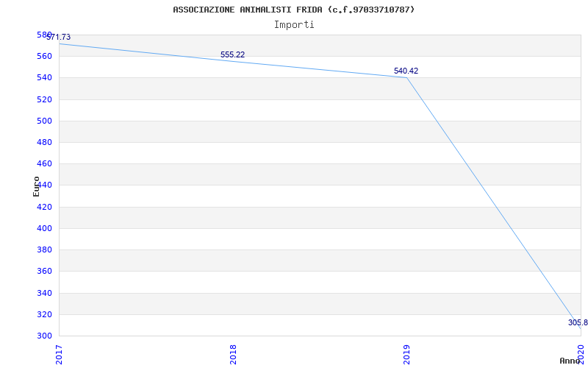Click the 400 y-axis tick label
Image resolution: width=588 pixels, height=368 pixels.
(x=44, y=228)
